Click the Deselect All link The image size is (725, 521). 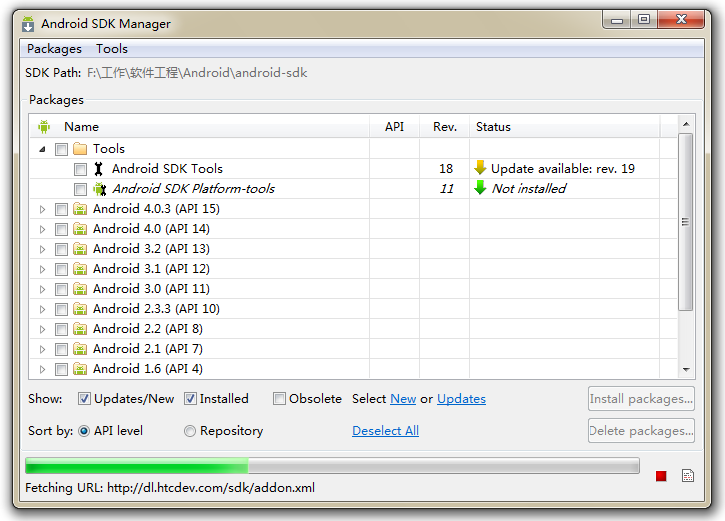pos(386,430)
